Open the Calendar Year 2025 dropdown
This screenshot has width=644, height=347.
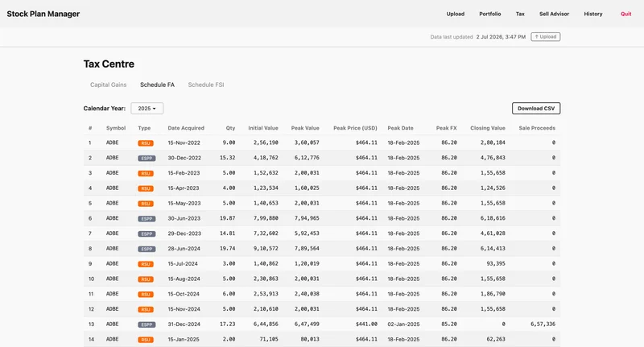pyautogui.click(x=147, y=109)
